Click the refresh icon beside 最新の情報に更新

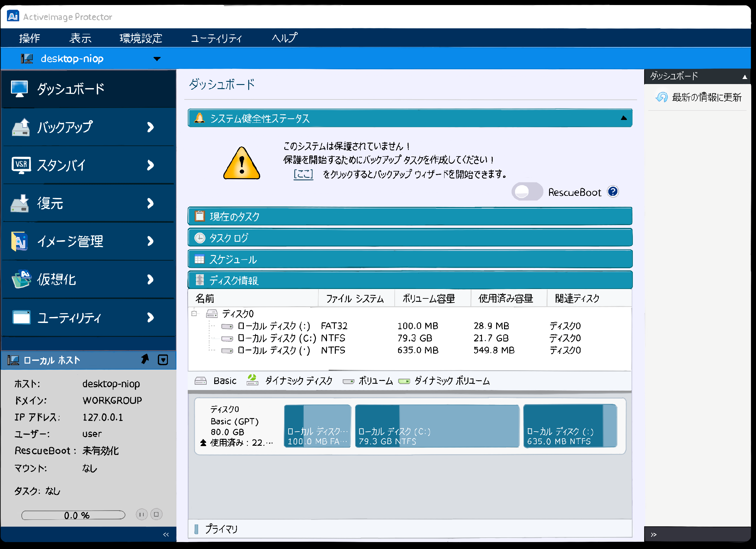[x=661, y=97]
